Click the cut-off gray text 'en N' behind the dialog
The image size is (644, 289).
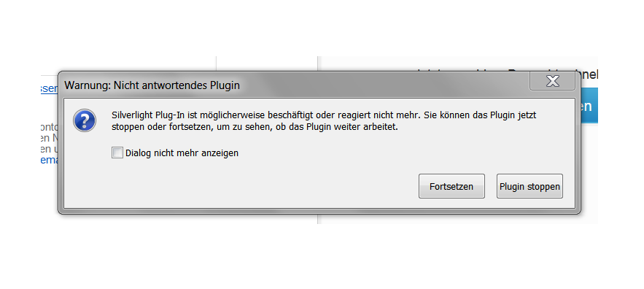tap(50, 138)
